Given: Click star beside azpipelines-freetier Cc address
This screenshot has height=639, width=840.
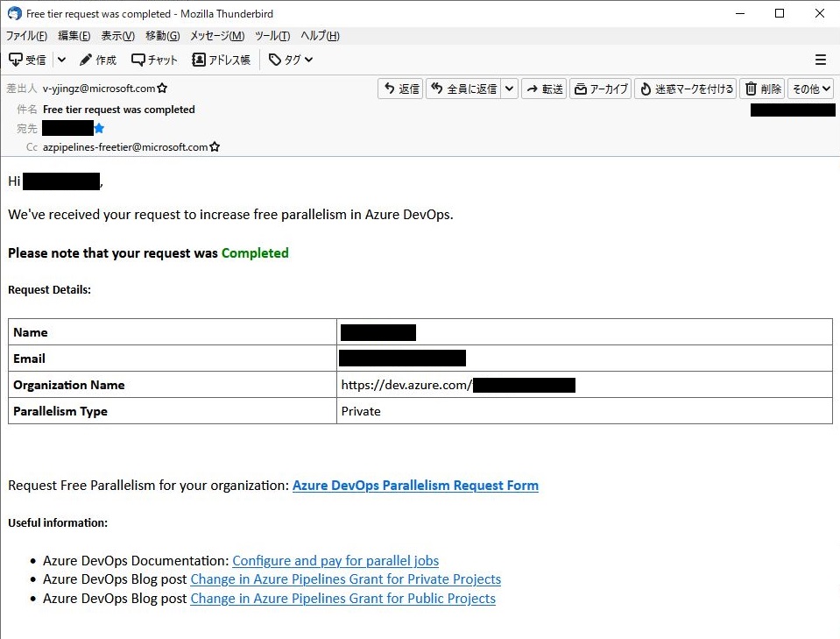Looking at the screenshot, I should [215, 146].
